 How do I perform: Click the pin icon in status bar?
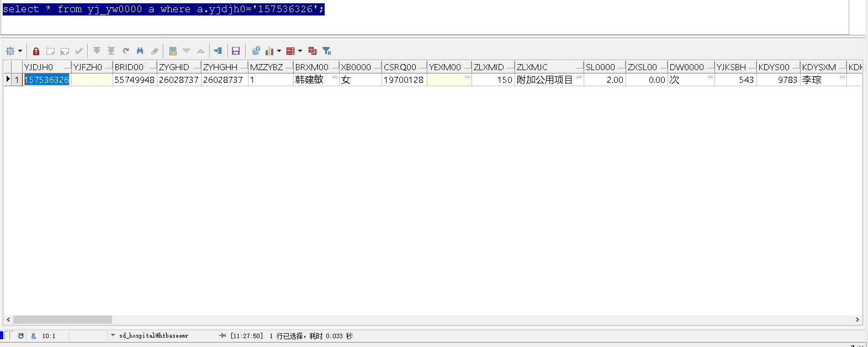pos(223,335)
